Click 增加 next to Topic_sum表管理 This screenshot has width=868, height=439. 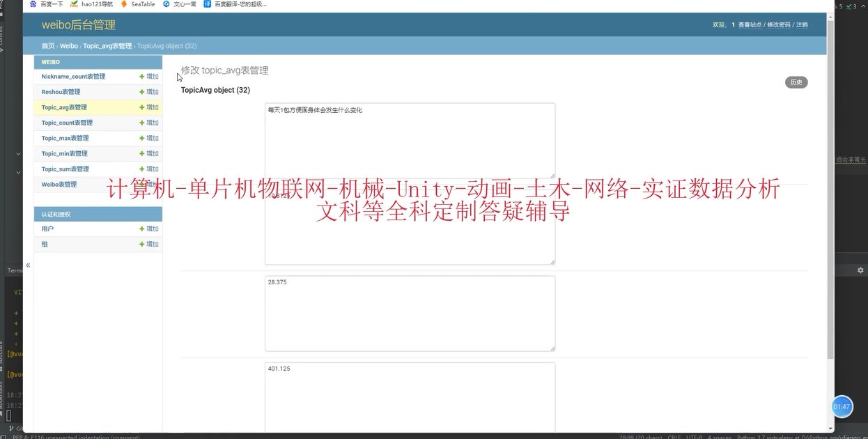coord(149,169)
